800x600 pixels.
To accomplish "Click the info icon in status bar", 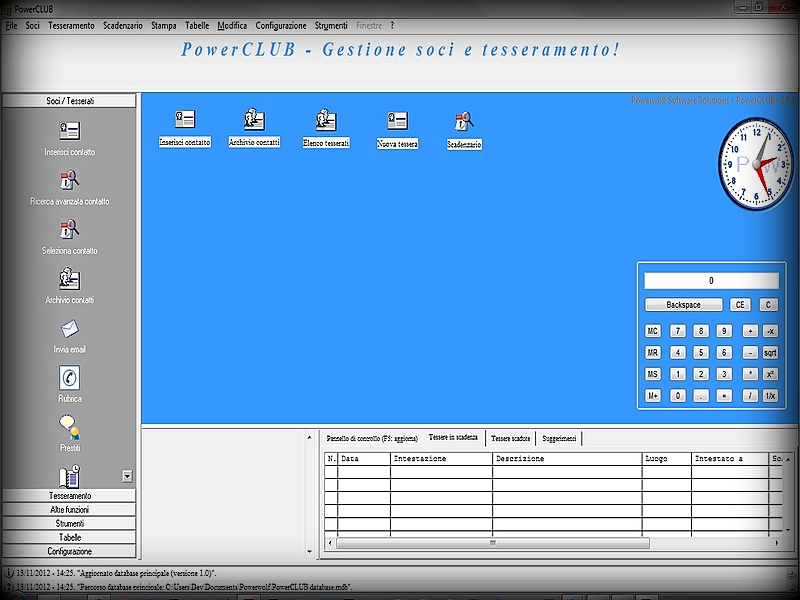I will coord(9,573).
